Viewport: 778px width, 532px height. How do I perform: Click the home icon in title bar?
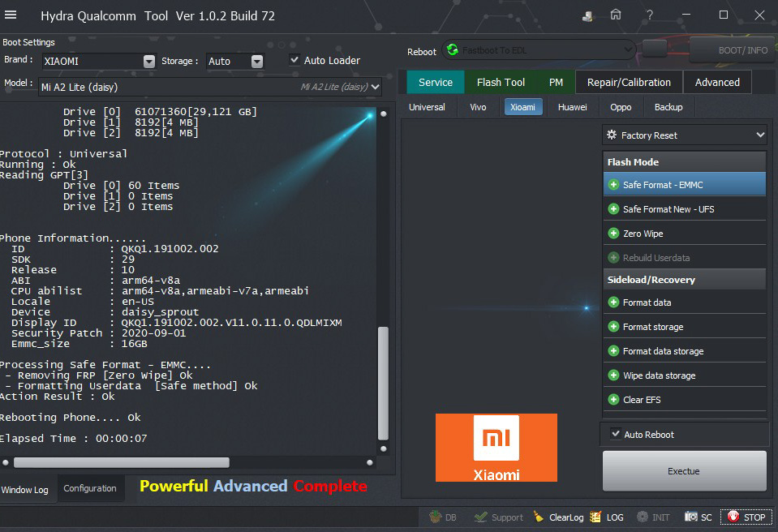click(617, 15)
